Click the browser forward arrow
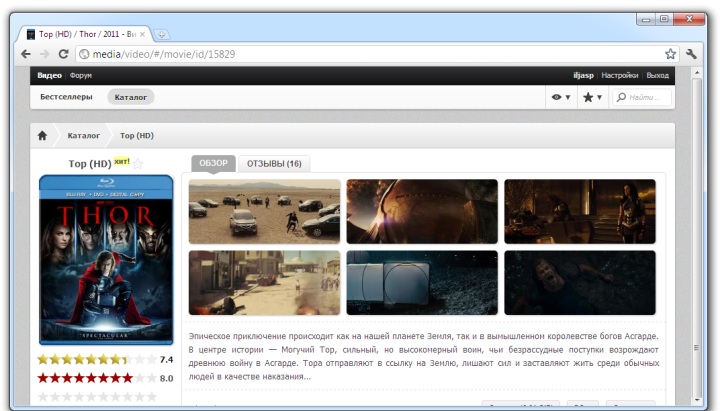This screenshot has height=411, width=720. pyautogui.click(x=45, y=54)
